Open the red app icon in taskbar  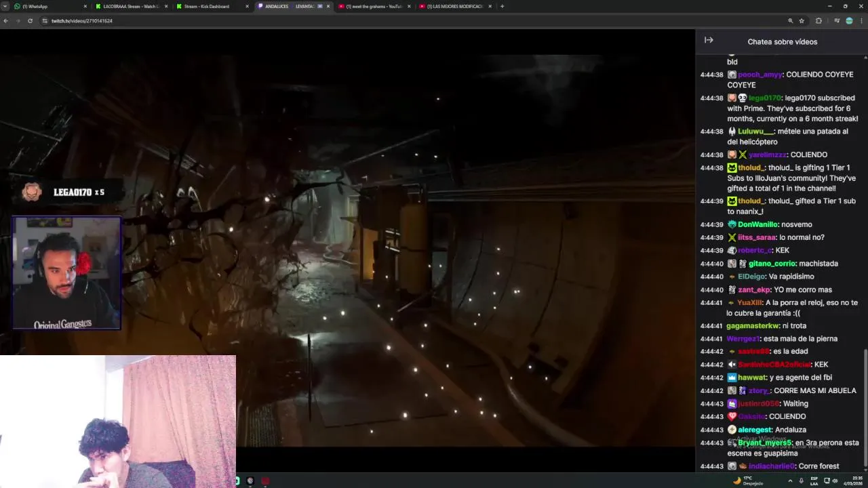265,481
